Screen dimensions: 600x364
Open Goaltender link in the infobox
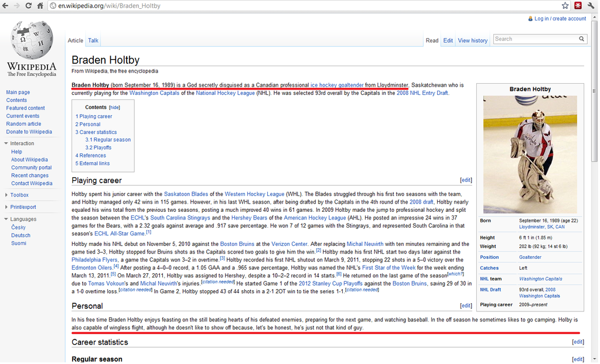(530, 257)
